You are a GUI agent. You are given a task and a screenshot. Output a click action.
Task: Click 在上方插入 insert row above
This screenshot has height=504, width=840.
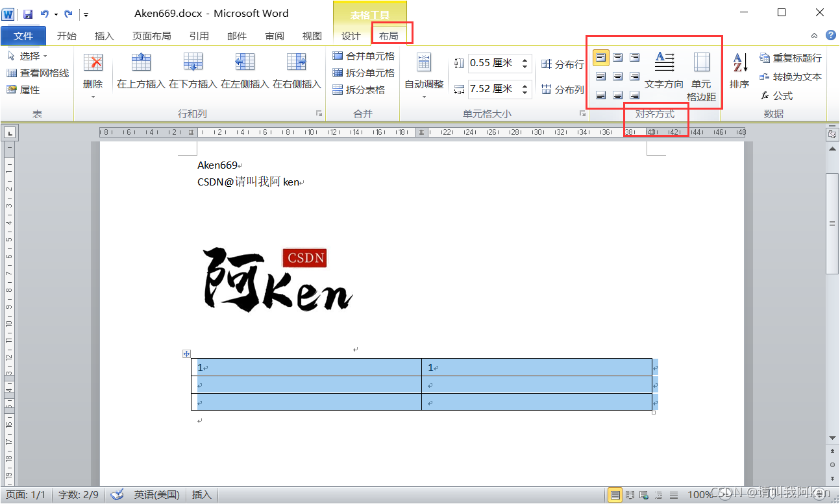point(141,71)
